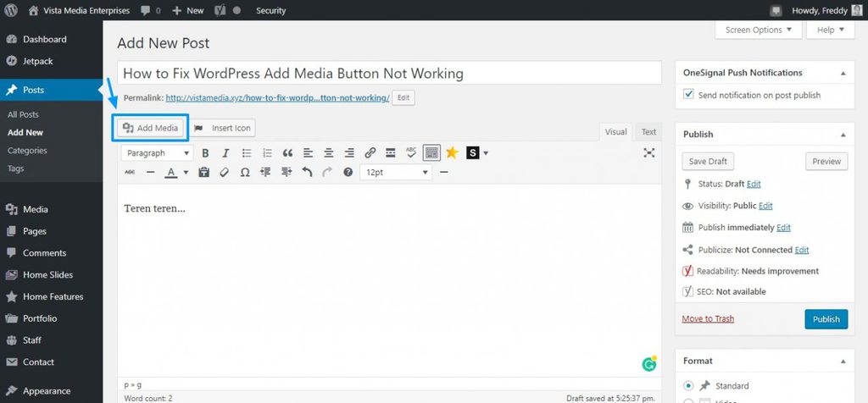Insert a blockquote using the quote icon

(x=287, y=153)
